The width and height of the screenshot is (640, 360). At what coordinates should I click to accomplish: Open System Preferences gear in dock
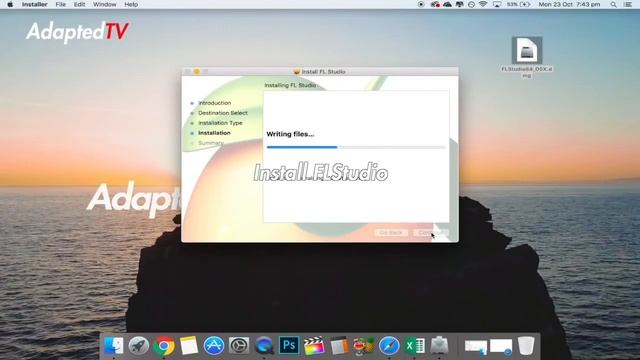239,346
